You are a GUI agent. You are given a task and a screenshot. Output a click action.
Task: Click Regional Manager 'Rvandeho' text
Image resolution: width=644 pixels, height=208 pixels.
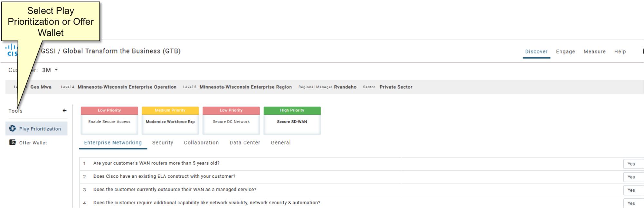[345, 87]
